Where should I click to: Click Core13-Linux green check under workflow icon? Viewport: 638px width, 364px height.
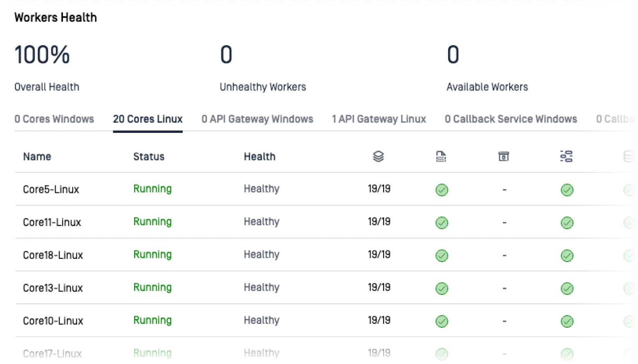[x=567, y=288]
